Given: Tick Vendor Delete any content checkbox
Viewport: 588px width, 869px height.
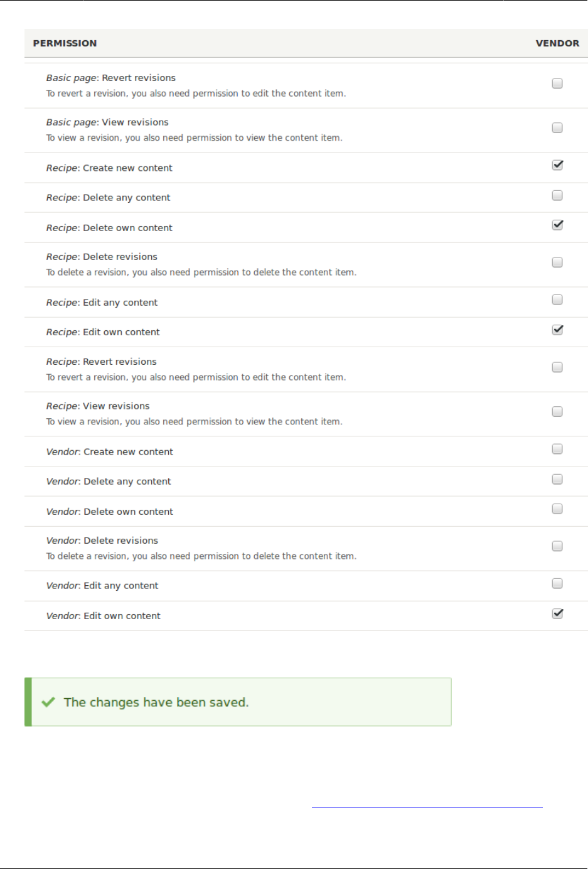Looking at the screenshot, I should 557,479.
